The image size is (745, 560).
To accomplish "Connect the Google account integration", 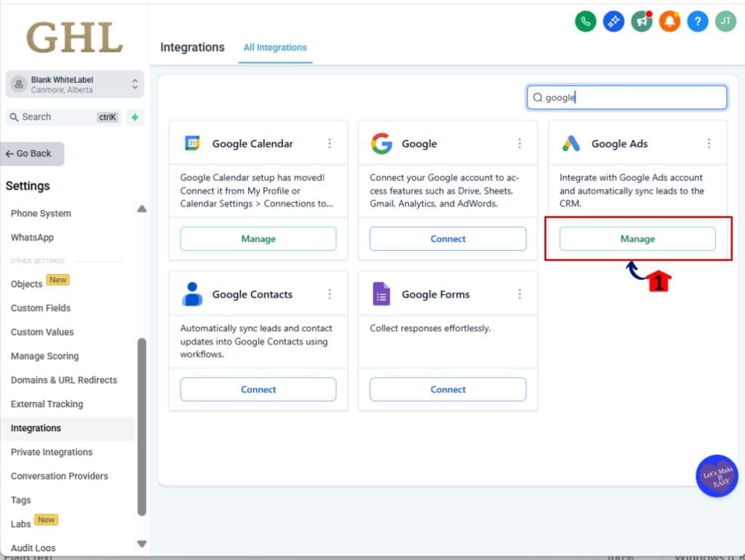I will (x=447, y=239).
